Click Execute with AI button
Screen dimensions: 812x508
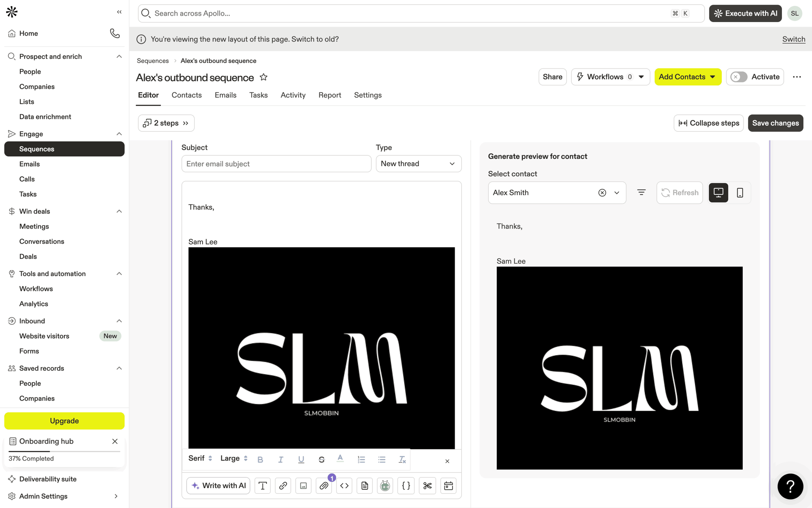pyautogui.click(x=745, y=14)
